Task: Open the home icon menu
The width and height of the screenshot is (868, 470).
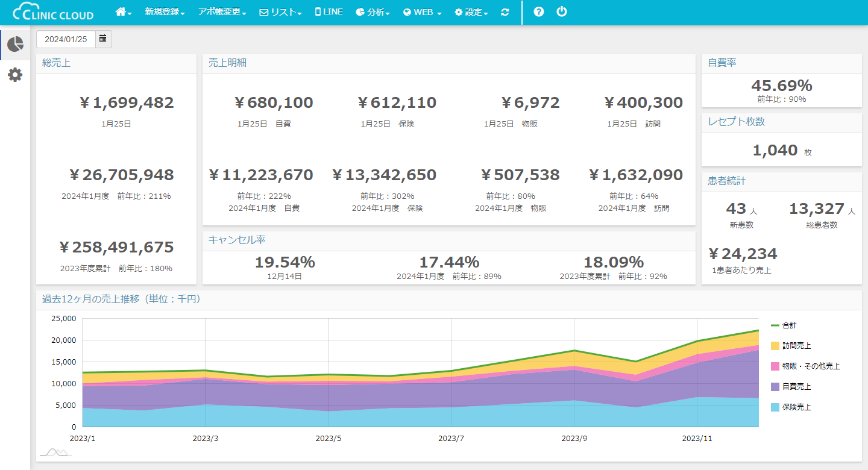Action: pyautogui.click(x=124, y=12)
